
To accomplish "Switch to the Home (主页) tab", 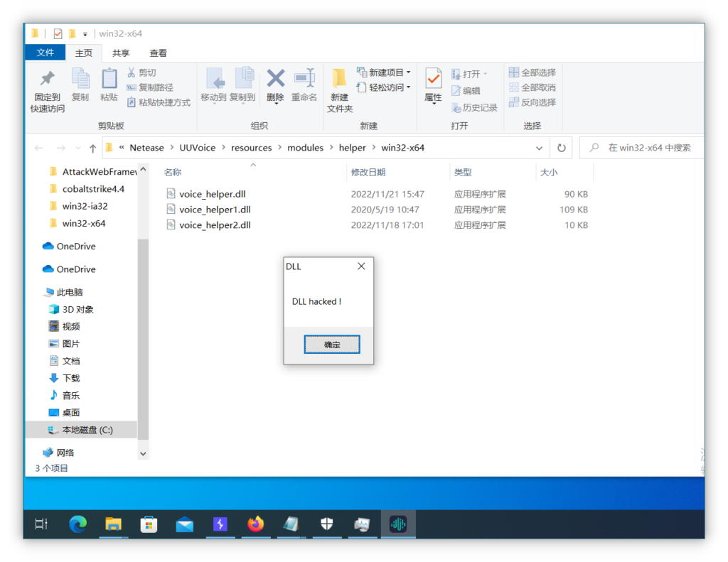I will tap(84, 53).
